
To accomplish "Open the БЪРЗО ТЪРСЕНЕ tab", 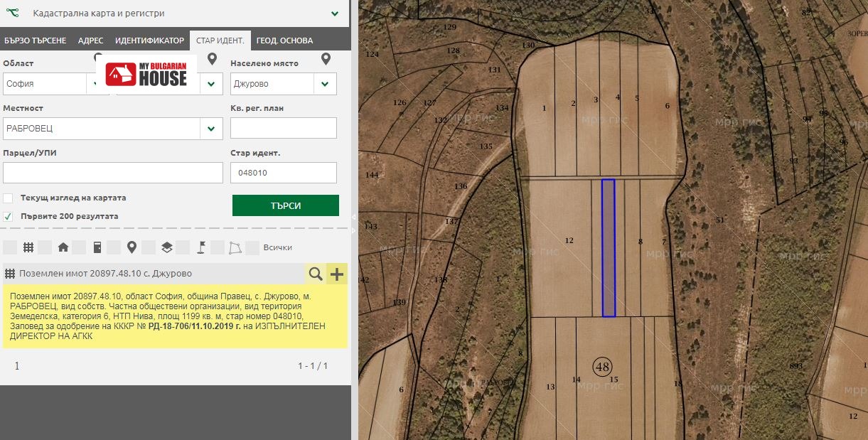I will [35, 41].
